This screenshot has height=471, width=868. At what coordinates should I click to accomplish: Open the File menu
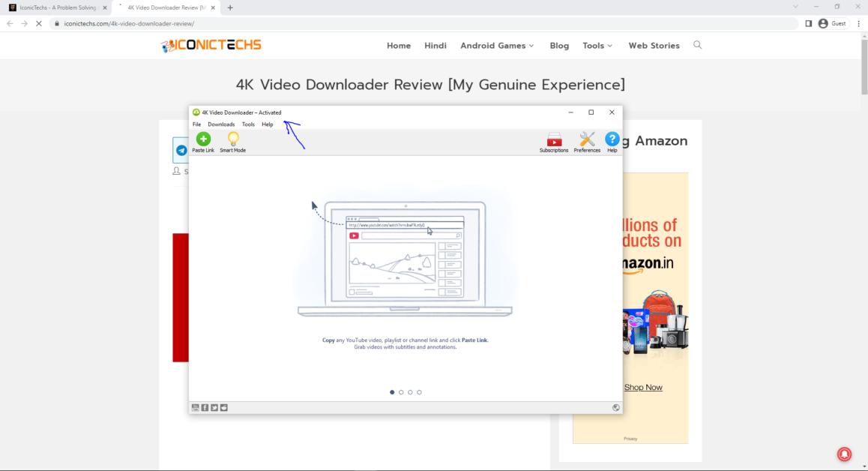[196, 124]
